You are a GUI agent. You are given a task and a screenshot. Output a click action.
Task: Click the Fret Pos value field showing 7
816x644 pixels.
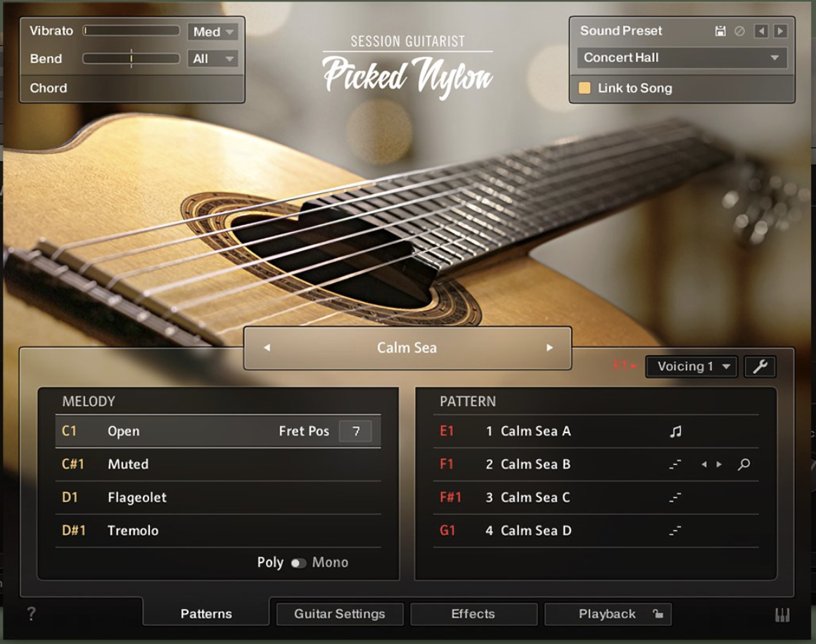tap(356, 431)
